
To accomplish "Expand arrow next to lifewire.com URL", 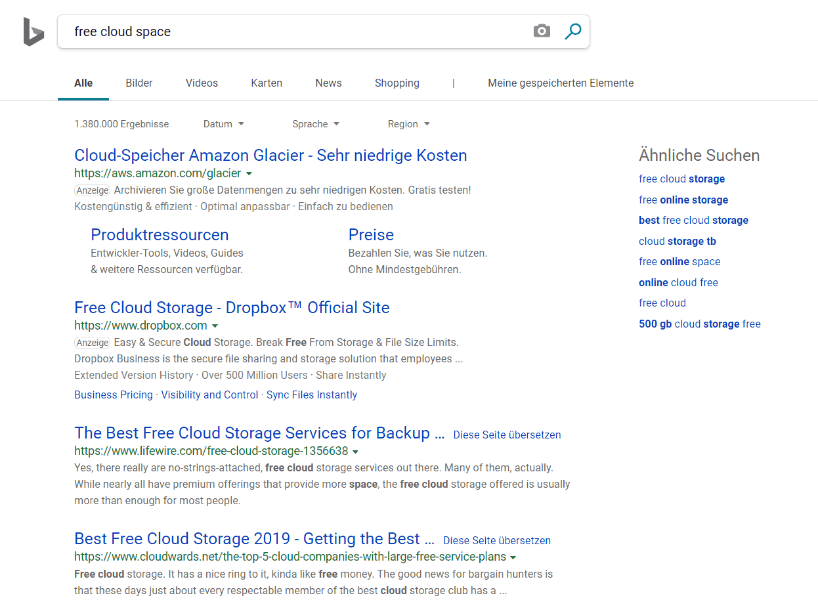I will (356, 451).
